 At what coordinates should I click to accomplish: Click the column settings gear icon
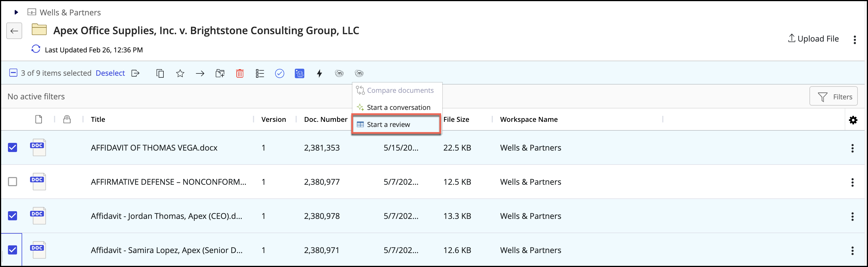pos(853,120)
